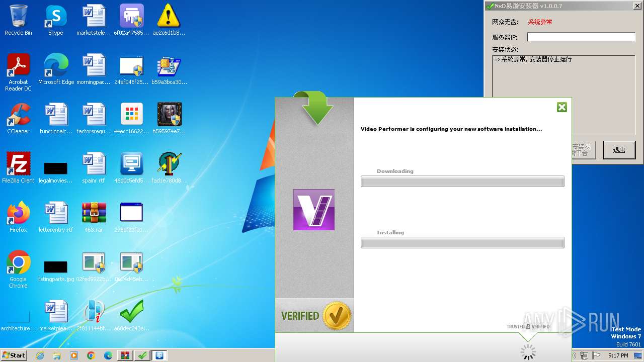Select the 0624d45eb shielded installer icon
This screenshot has height=362, width=644.
click(131, 266)
